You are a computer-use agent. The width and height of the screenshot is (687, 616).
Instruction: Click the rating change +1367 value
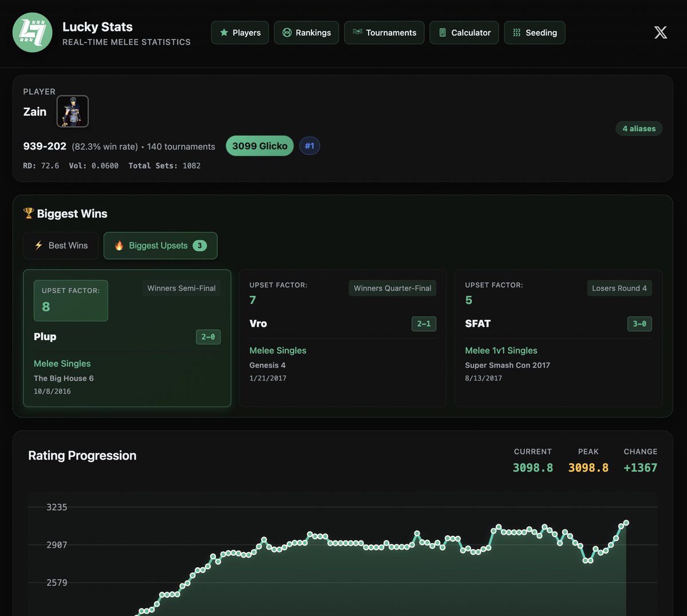point(641,468)
